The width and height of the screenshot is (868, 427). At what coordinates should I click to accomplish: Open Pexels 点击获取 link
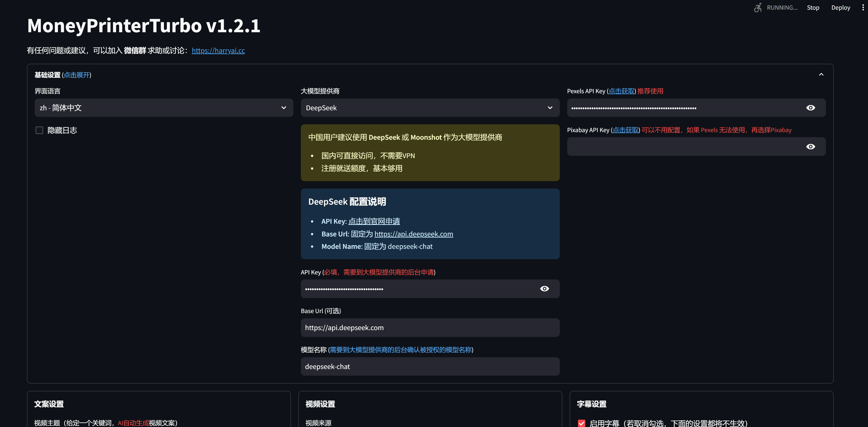pos(621,91)
